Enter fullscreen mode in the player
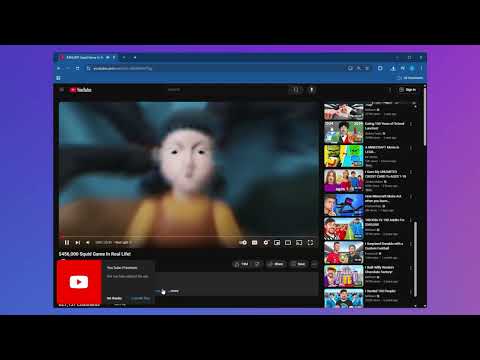 click(x=310, y=242)
